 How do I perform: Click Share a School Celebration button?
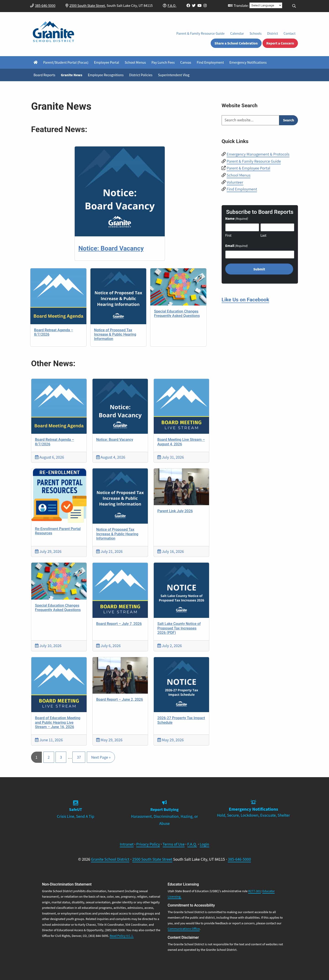pos(236,43)
